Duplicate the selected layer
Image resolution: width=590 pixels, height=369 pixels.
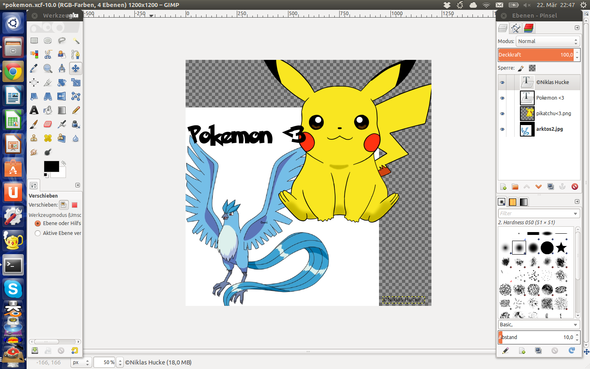pos(550,187)
